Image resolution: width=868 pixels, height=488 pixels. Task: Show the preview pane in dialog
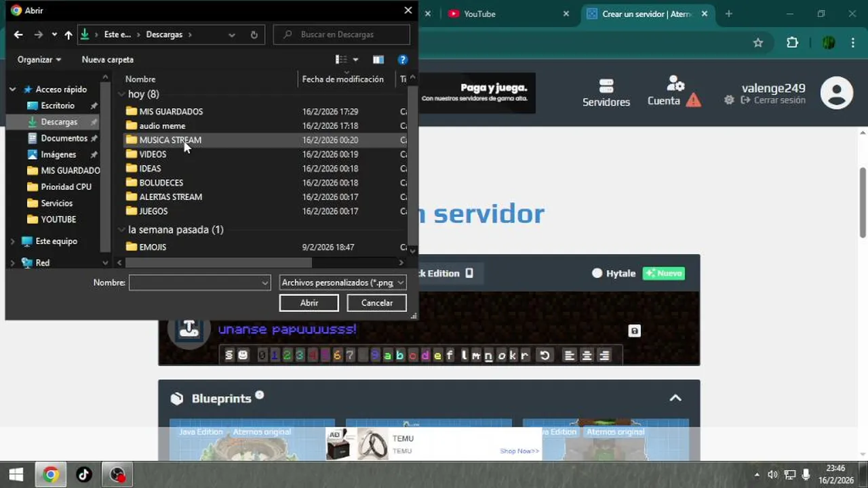[x=378, y=60]
